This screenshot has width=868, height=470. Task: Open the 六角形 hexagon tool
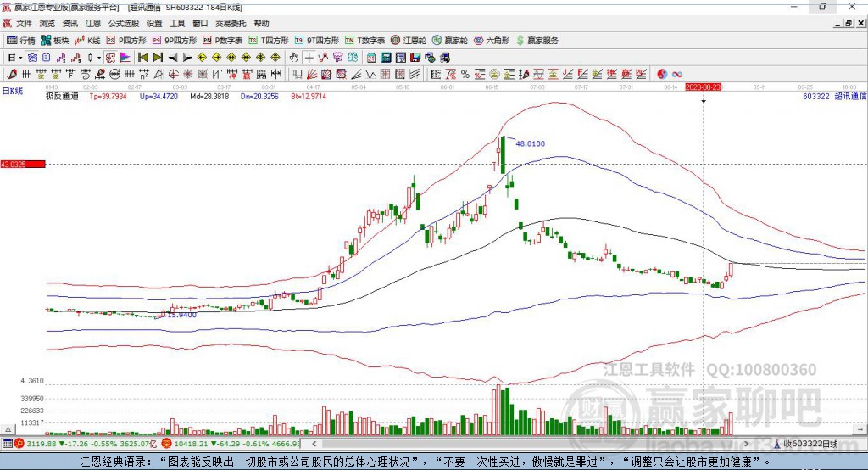click(x=492, y=41)
